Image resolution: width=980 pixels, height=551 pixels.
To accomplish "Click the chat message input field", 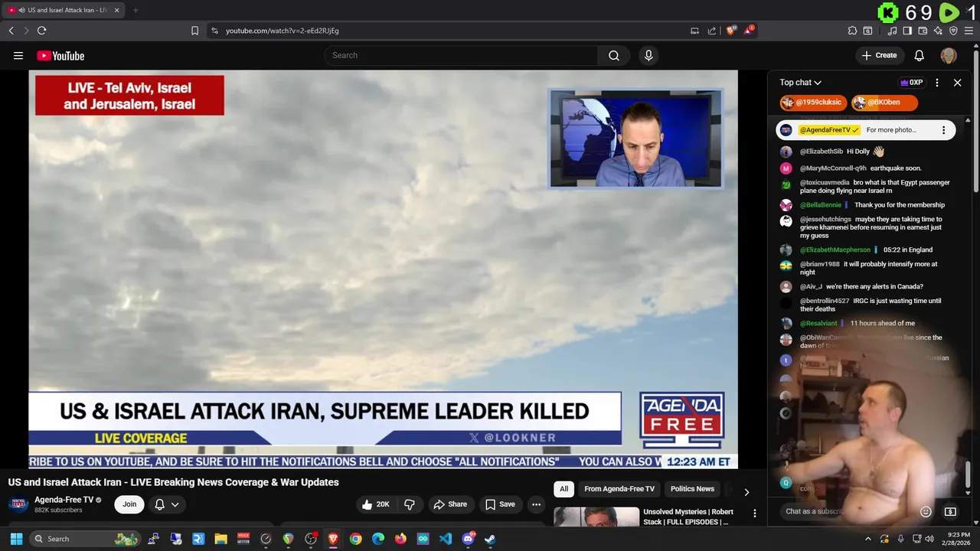I will click(x=848, y=512).
